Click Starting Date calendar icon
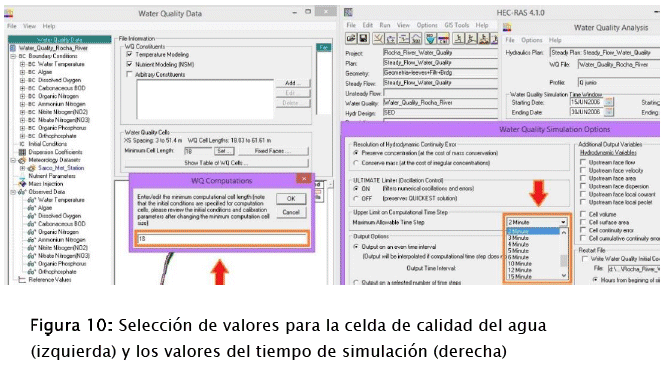Image resolution: width=666 pixels, height=369 pixels. pyautogui.click(x=608, y=102)
